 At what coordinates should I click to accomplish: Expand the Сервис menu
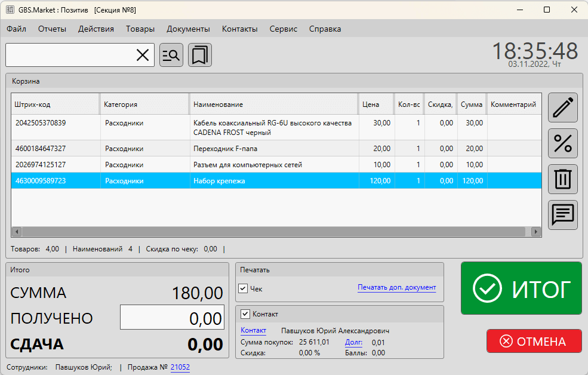[283, 29]
